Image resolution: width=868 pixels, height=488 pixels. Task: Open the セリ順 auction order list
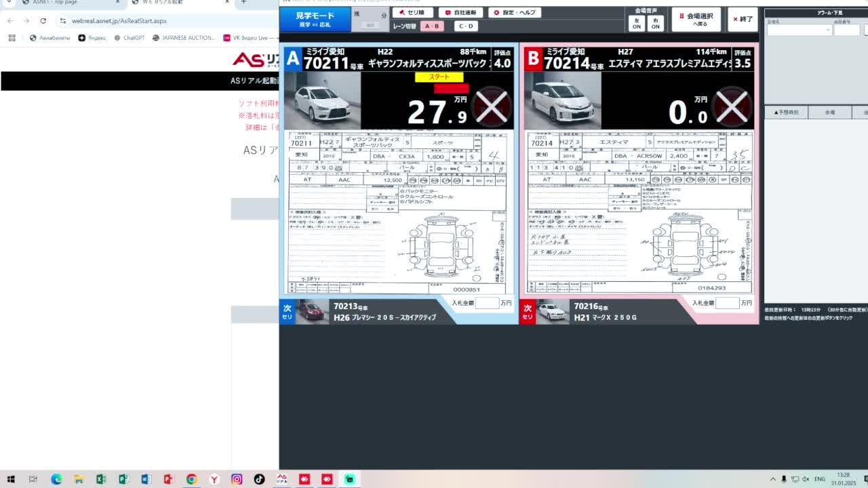click(412, 12)
